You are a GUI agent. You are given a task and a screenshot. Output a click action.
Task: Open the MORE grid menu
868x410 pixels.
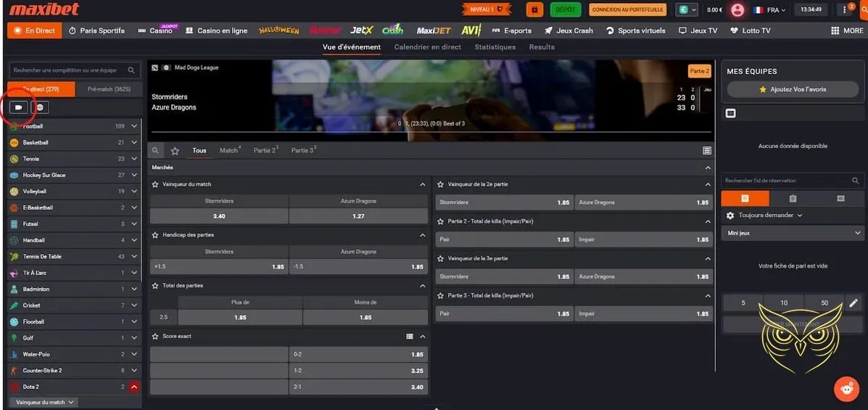tap(847, 30)
